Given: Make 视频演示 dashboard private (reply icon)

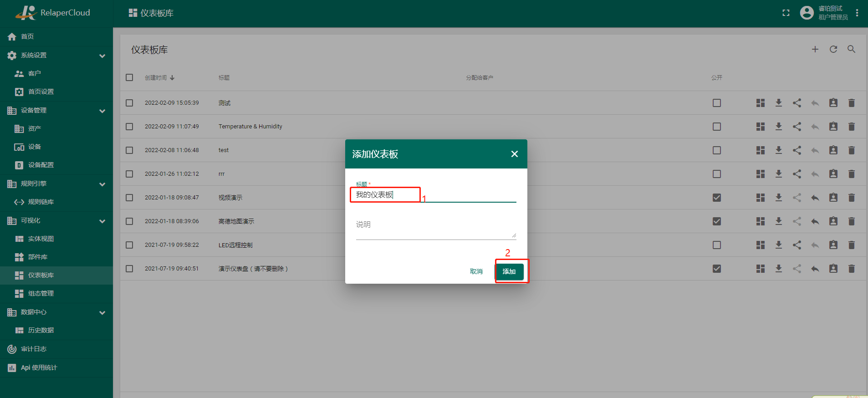Looking at the screenshot, I should 815,198.
